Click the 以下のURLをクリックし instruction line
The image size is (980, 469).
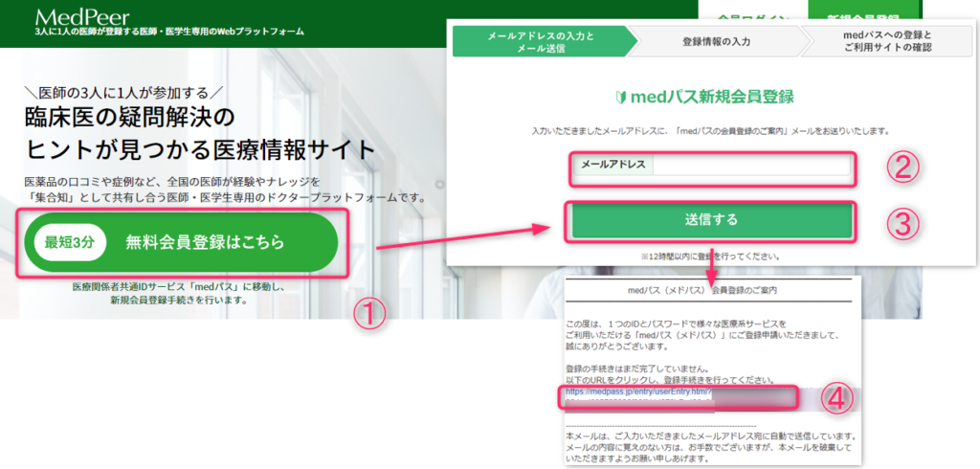(670, 380)
